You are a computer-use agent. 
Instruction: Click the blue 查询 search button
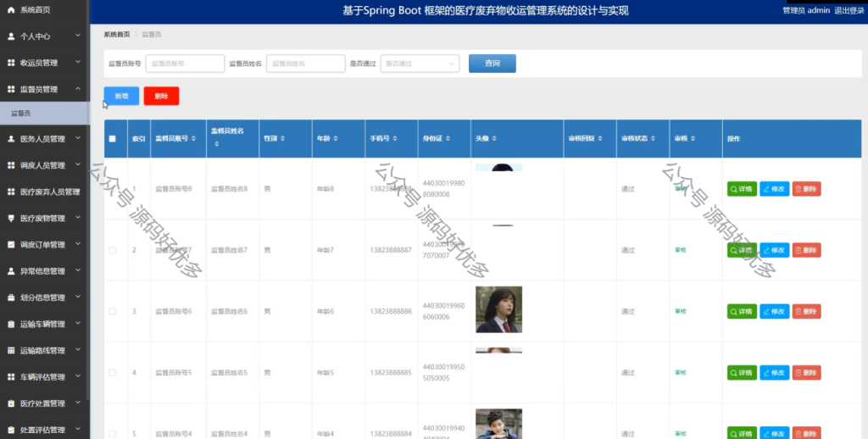tap(492, 64)
